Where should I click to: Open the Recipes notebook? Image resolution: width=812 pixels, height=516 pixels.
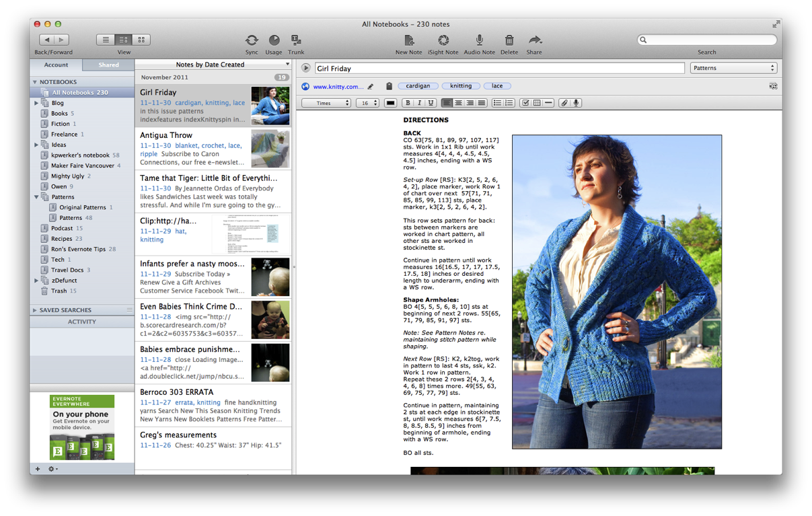(82, 239)
